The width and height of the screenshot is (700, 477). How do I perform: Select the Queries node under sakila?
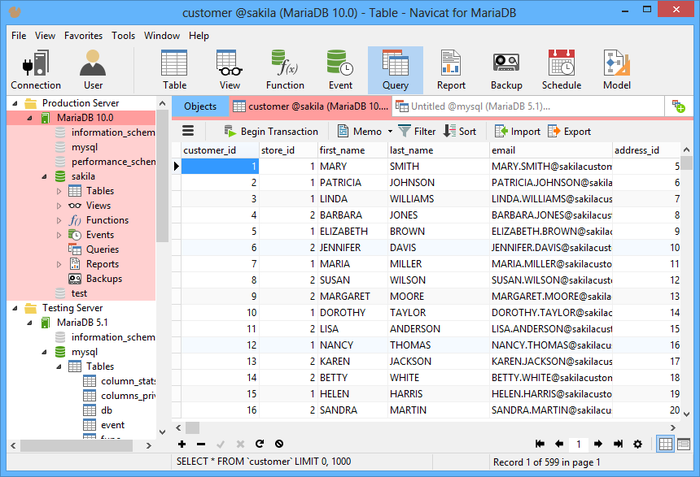click(102, 250)
